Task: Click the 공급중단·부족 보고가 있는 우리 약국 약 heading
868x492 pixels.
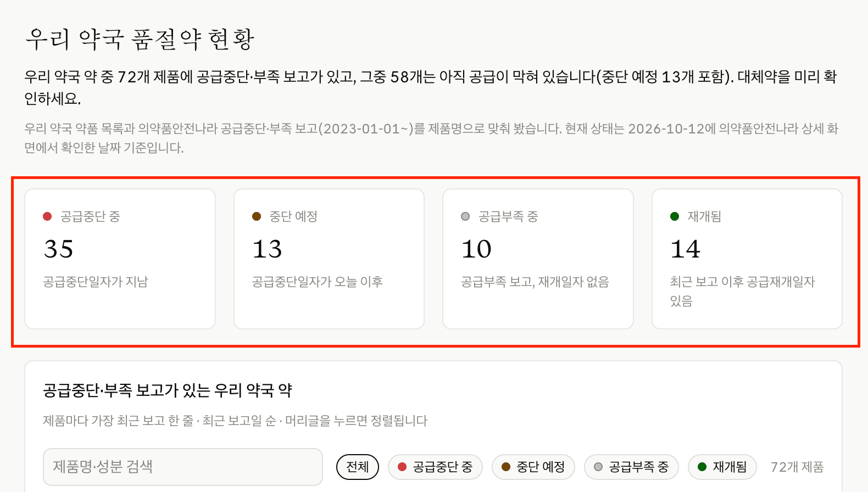Action: (168, 390)
